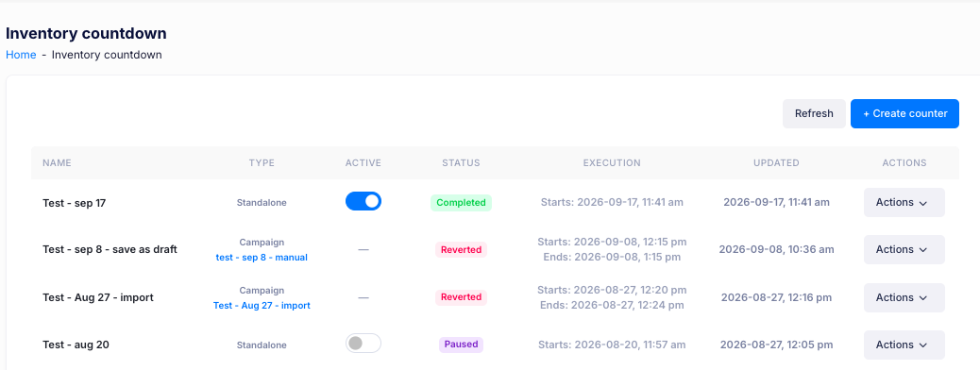
Task: Click the UPDATED column header
Action: 776,162
